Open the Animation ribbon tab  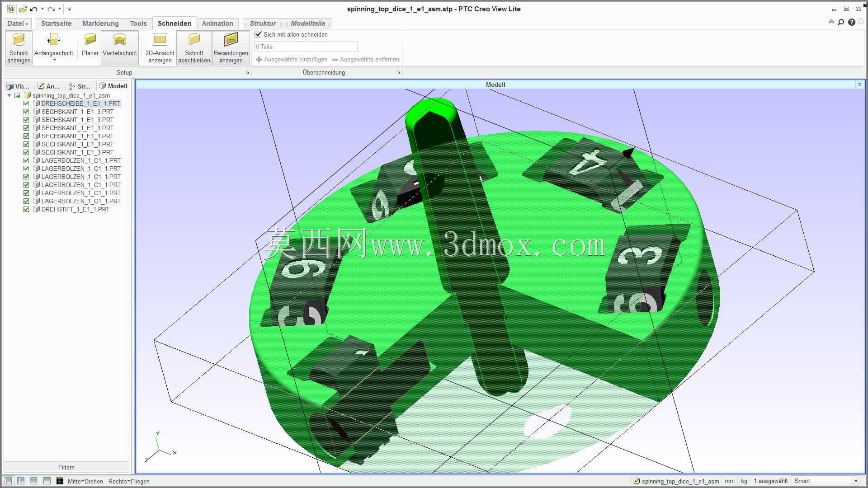pyautogui.click(x=217, y=23)
